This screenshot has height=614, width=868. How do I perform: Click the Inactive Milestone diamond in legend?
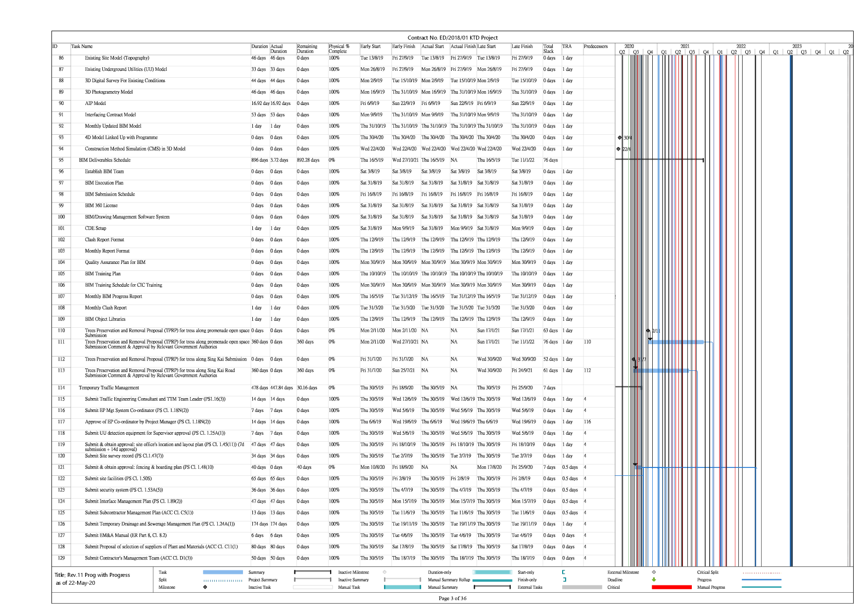385,572
